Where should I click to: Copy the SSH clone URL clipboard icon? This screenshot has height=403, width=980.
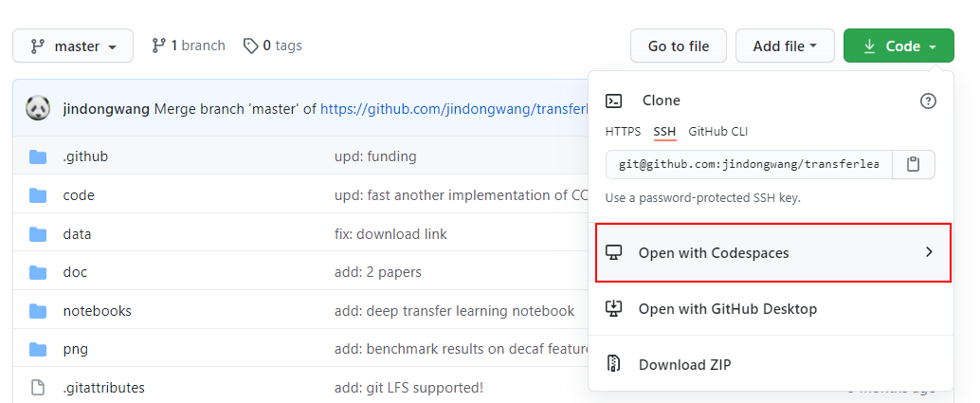913,165
